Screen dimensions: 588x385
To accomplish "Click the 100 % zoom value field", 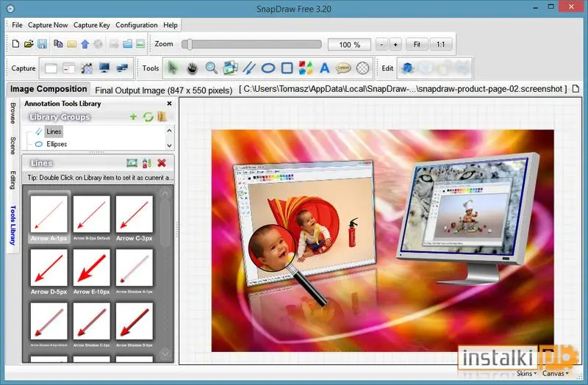I will point(349,45).
